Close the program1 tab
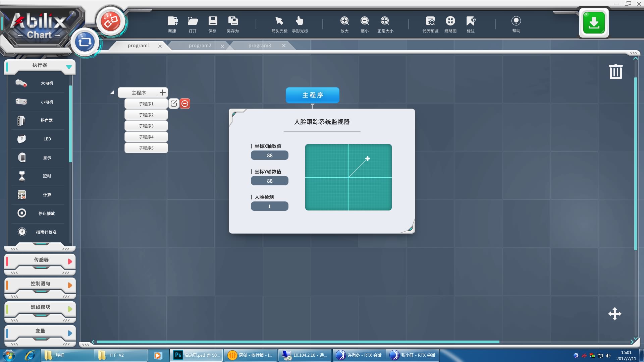 [x=160, y=46]
